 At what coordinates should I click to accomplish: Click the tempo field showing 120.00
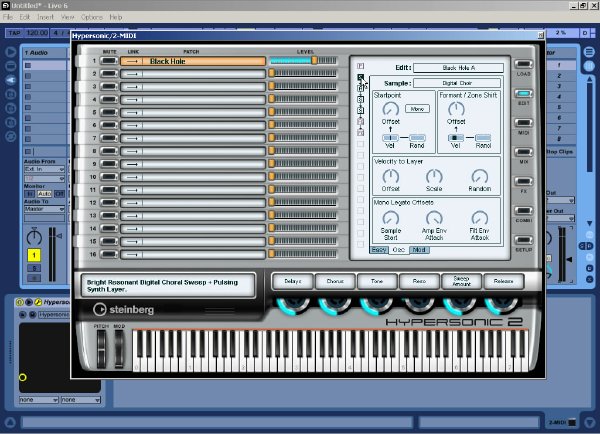click(x=38, y=33)
